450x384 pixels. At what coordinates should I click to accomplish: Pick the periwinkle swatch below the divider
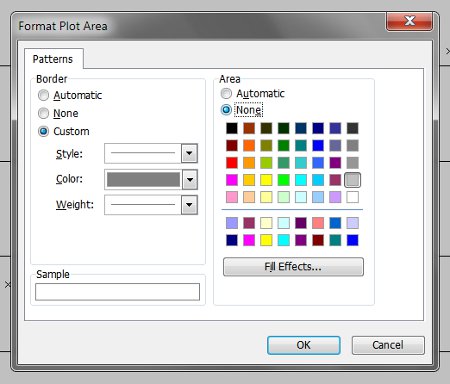click(x=232, y=223)
